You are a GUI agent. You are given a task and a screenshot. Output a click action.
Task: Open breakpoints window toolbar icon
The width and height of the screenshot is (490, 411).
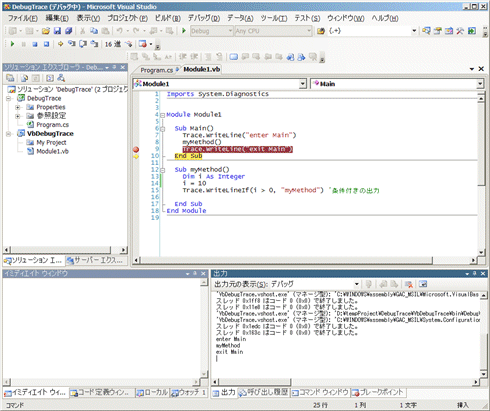point(143,44)
